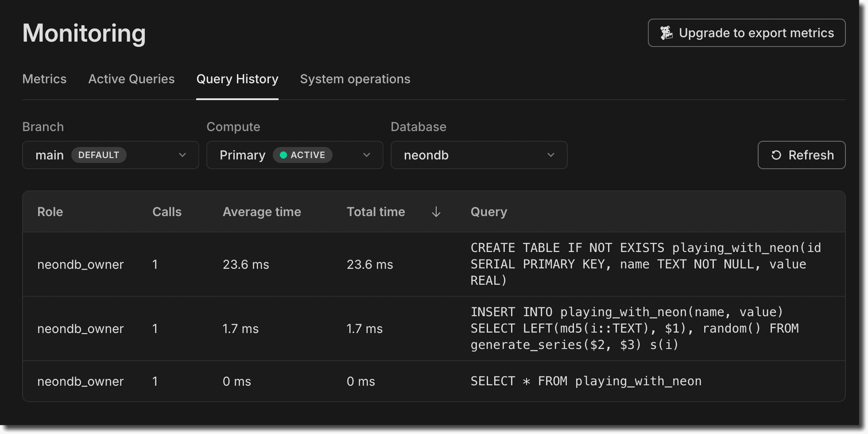This screenshot has height=434, width=868.
Task: Click the green ACTIVE status dot on Primary compute
Action: click(x=283, y=155)
